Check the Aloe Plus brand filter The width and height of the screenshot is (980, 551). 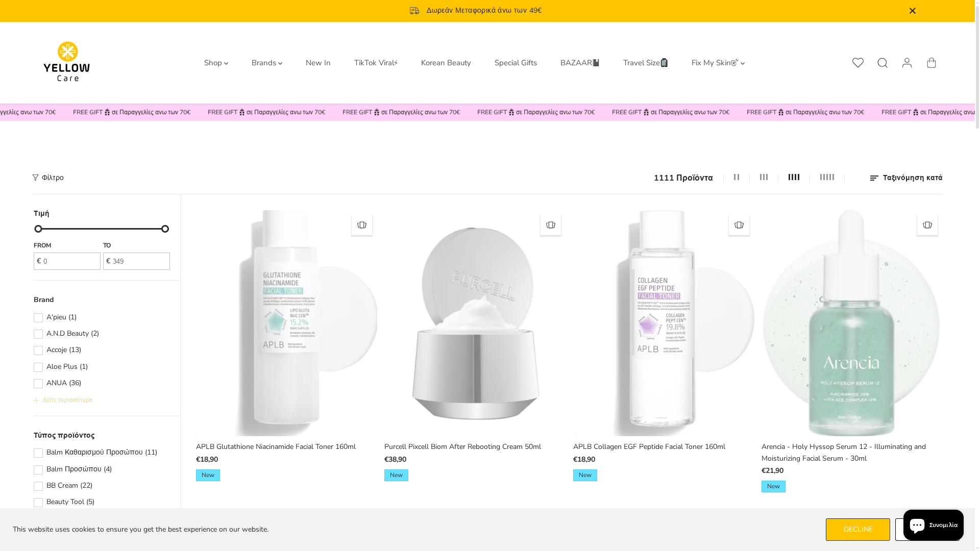38,367
